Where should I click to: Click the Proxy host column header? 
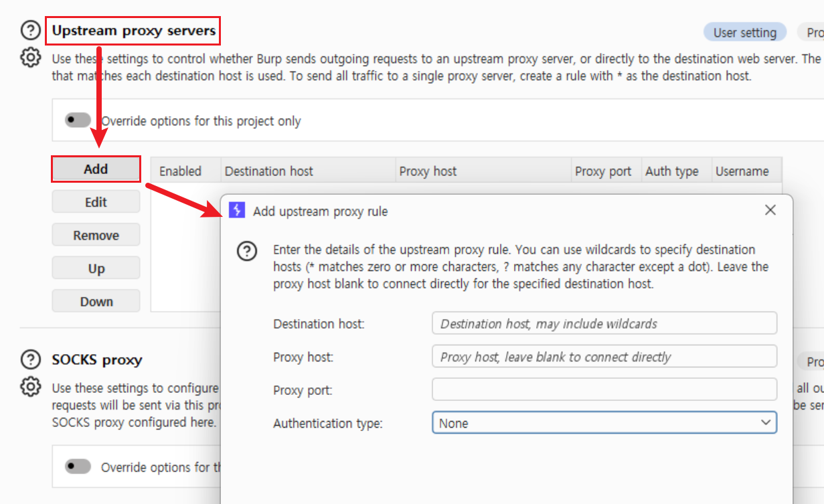(x=484, y=171)
